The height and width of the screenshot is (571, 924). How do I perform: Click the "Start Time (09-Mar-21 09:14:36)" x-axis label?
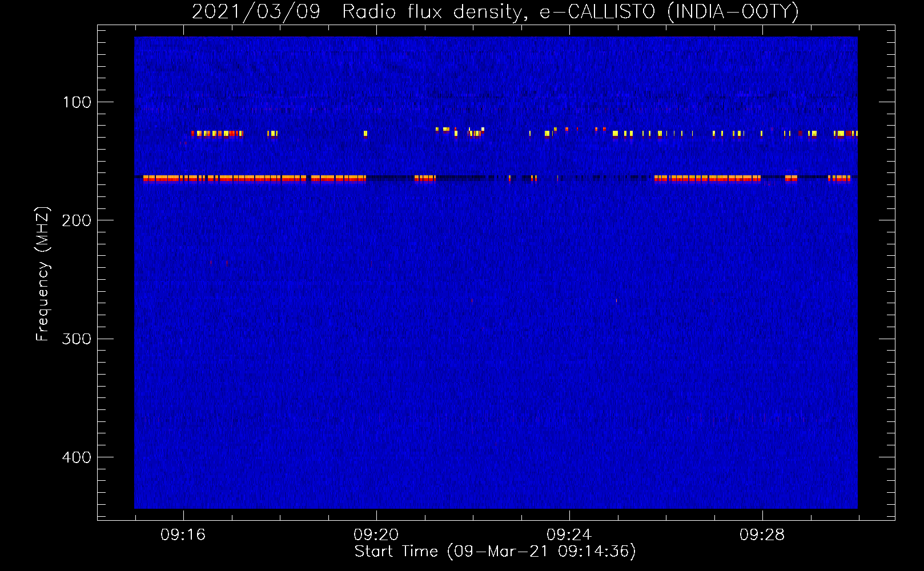point(495,552)
